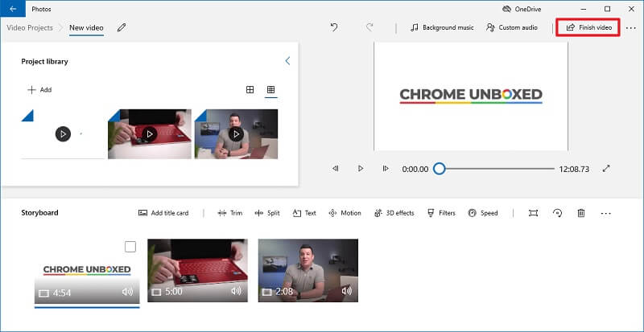Click the back arrow in Photos
The width and height of the screenshot is (644, 332).
pyautogui.click(x=13, y=9)
